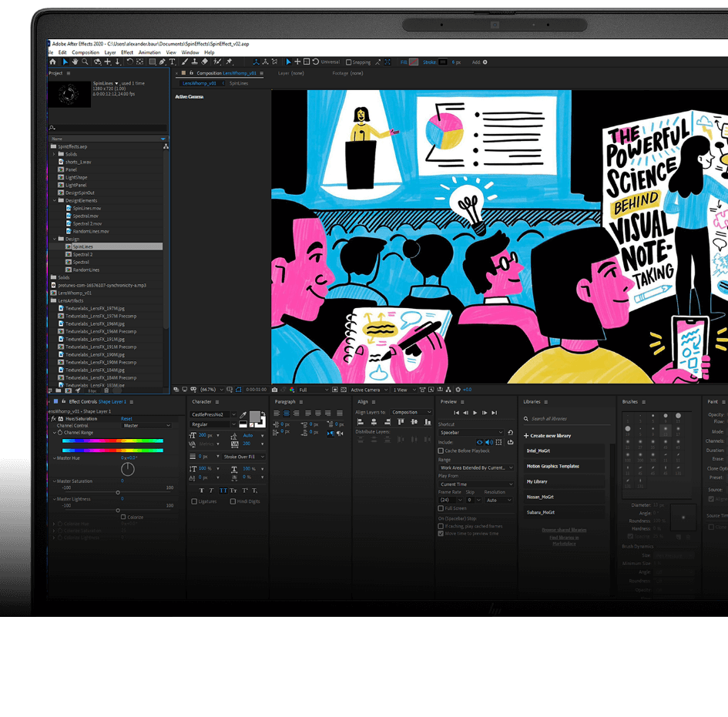Image resolution: width=728 pixels, height=717 pixels.
Task: Play the preview
Action: point(475,413)
